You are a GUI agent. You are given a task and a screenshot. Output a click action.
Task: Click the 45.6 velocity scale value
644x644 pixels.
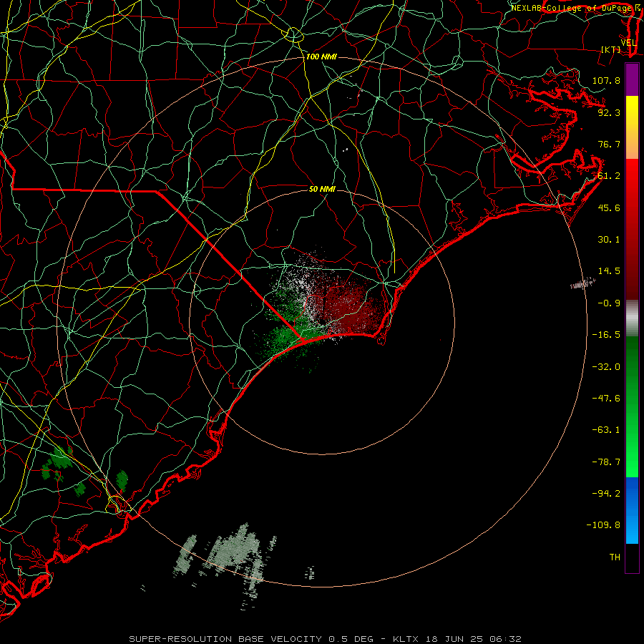coord(609,208)
